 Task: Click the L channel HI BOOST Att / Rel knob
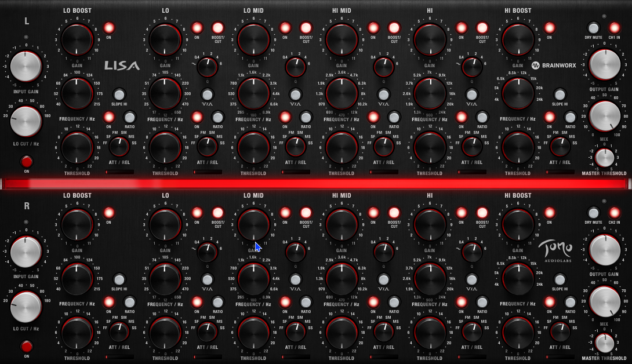click(x=560, y=147)
